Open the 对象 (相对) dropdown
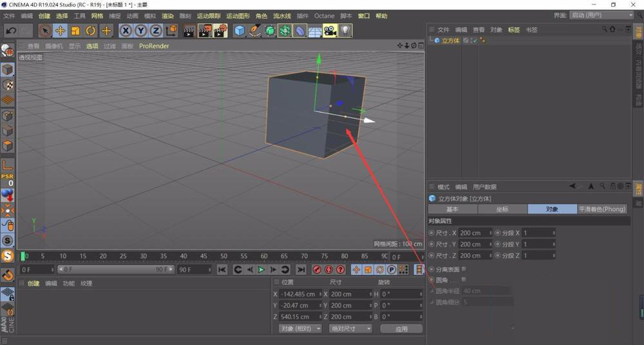 click(x=300, y=328)
